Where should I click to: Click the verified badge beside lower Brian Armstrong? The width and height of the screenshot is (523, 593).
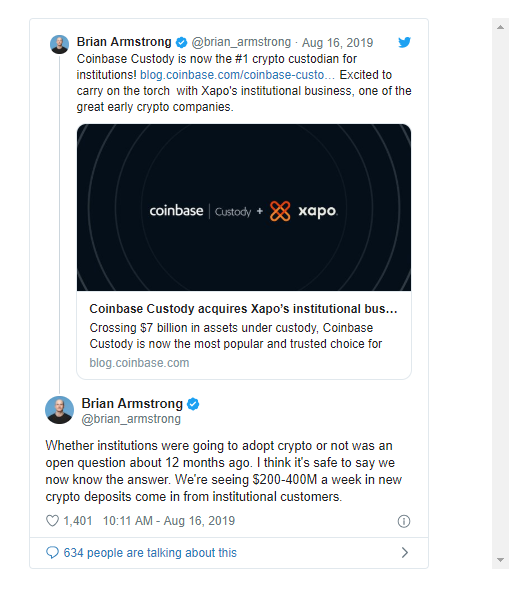[193, 404]
